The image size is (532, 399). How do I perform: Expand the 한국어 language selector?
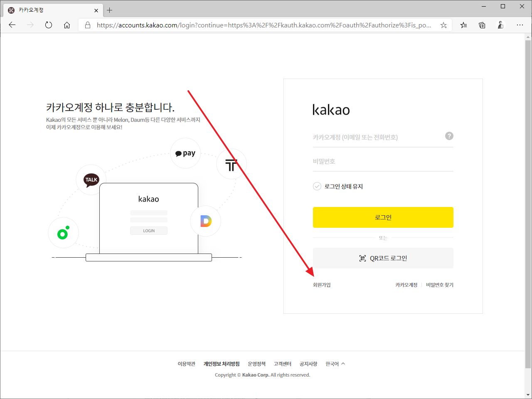335,364
